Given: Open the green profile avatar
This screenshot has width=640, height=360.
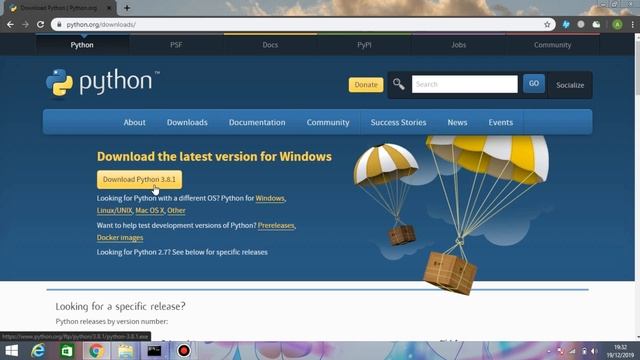Looking at the screenshot, I should [x=617, y=24].
